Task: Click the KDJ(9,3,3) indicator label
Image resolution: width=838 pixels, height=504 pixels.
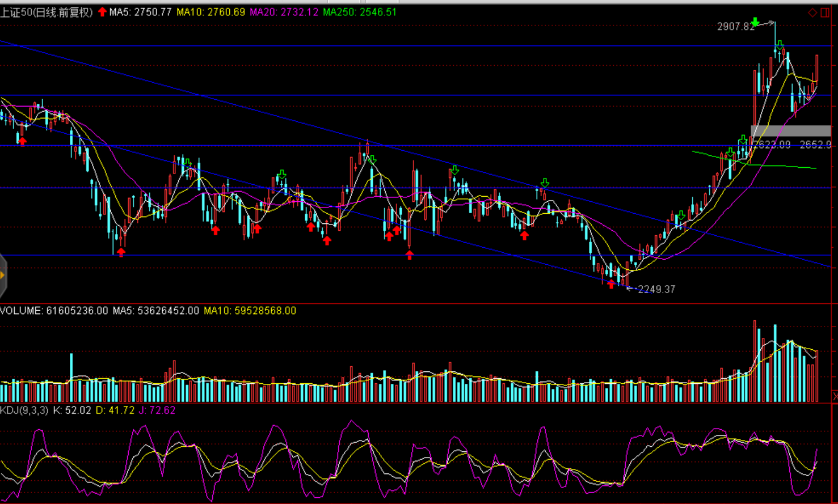Action: pos(24,410)
